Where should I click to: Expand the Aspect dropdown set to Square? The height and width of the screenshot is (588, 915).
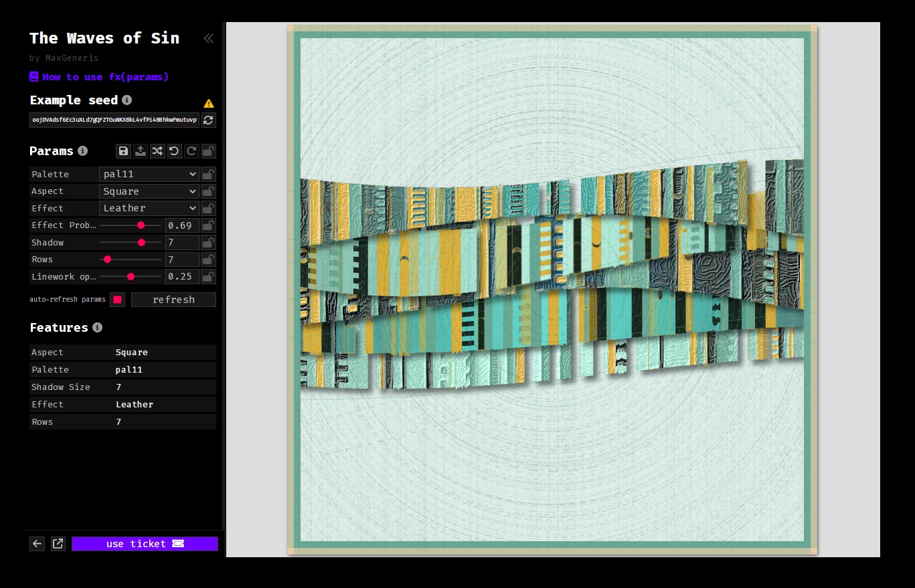click(149, 191)
